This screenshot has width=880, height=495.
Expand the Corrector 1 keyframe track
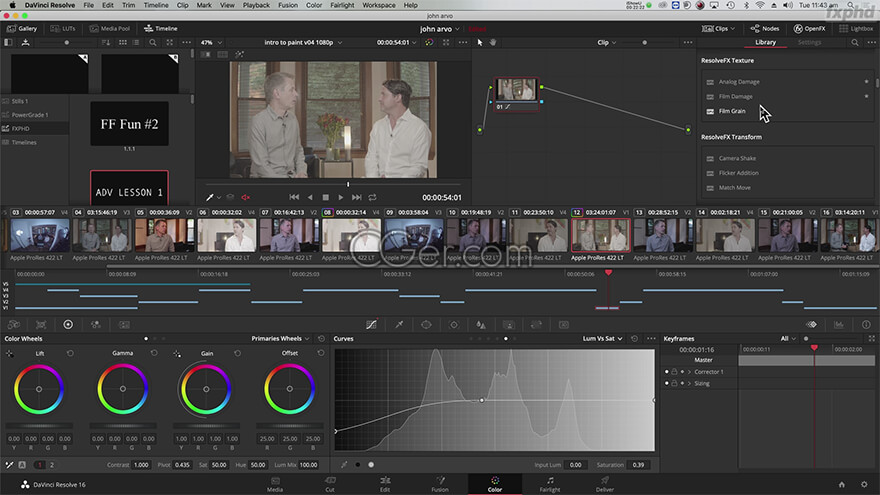690,372
